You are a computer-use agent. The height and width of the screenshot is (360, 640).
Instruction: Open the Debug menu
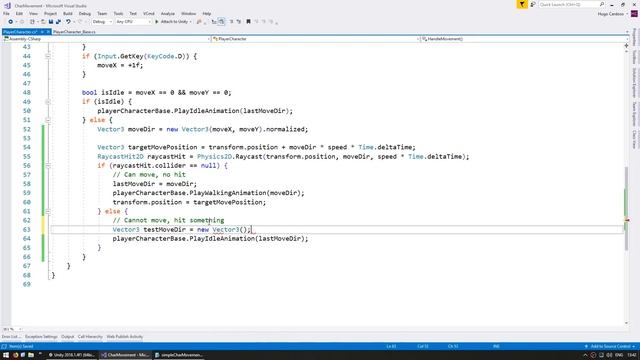coord(85,14)
